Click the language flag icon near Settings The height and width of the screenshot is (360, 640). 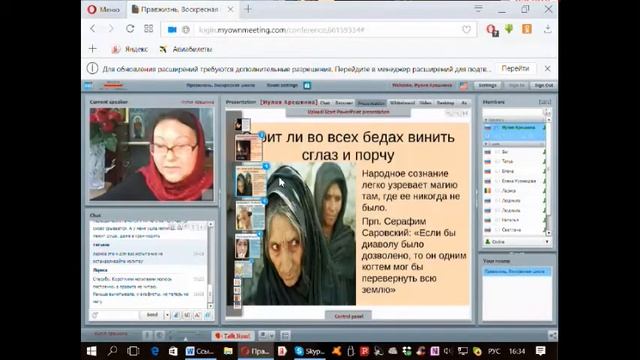pyautogui.click(x=463, y=85)
